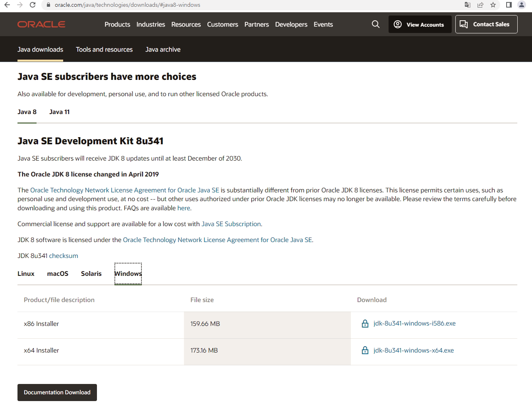Click the share page icon

(x=480, y=5)
